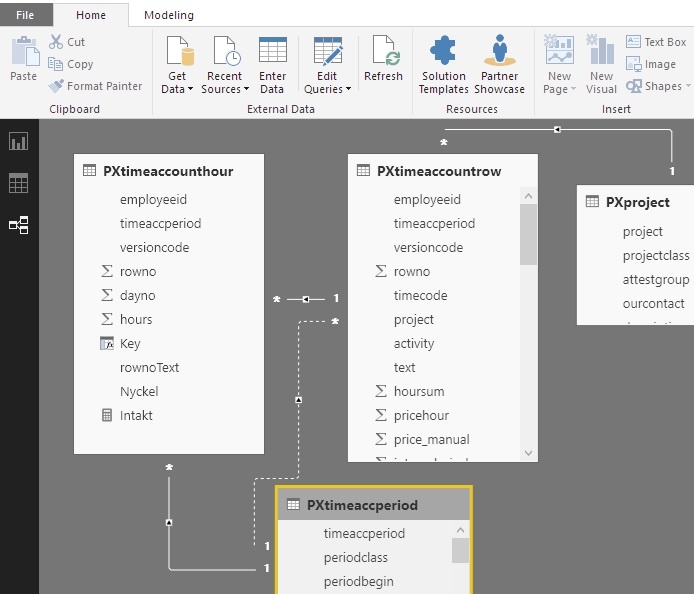The image size is (694, 594).
Task: Switch to Relationships view in sidebar
Action: 19,225
